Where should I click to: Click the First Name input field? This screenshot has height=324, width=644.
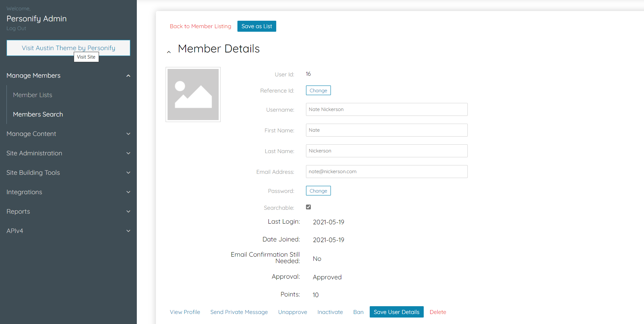pyautogui.click(x=387, y=130)
